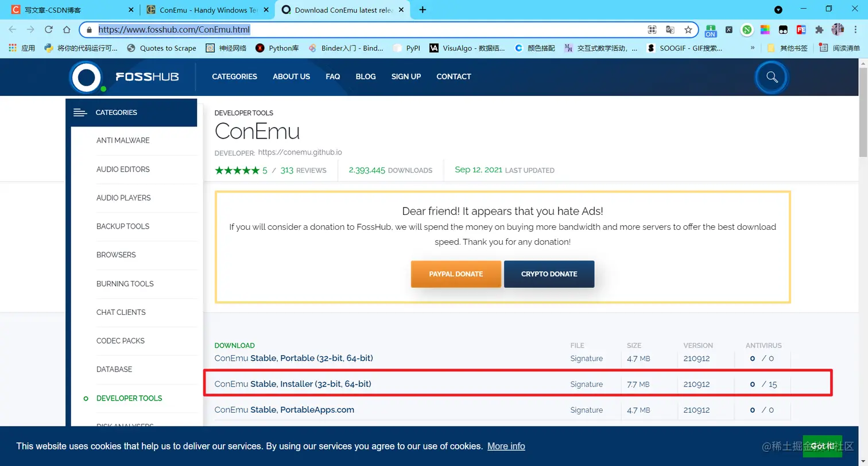Open the Tampermonkey extension icon
The image size is (868, 466).
(x=783, y=30)
